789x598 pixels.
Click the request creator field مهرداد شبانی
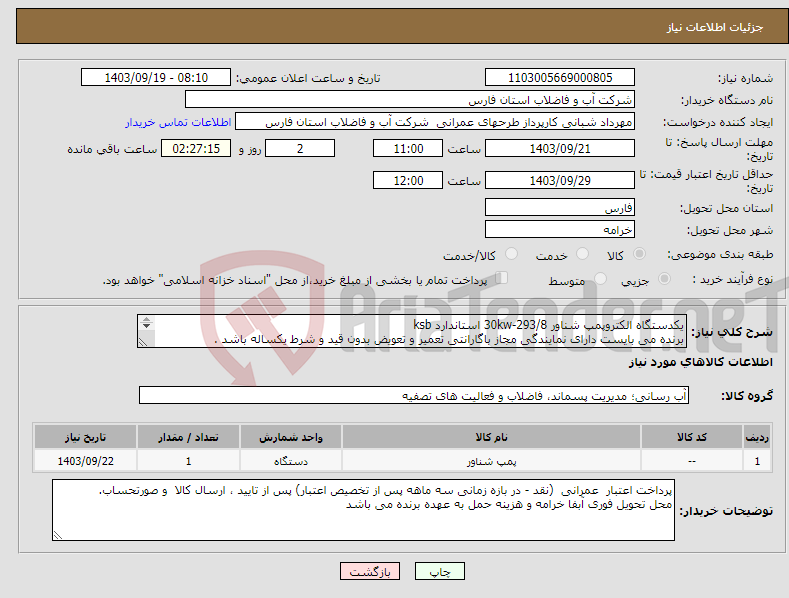(x=435, y=121)
